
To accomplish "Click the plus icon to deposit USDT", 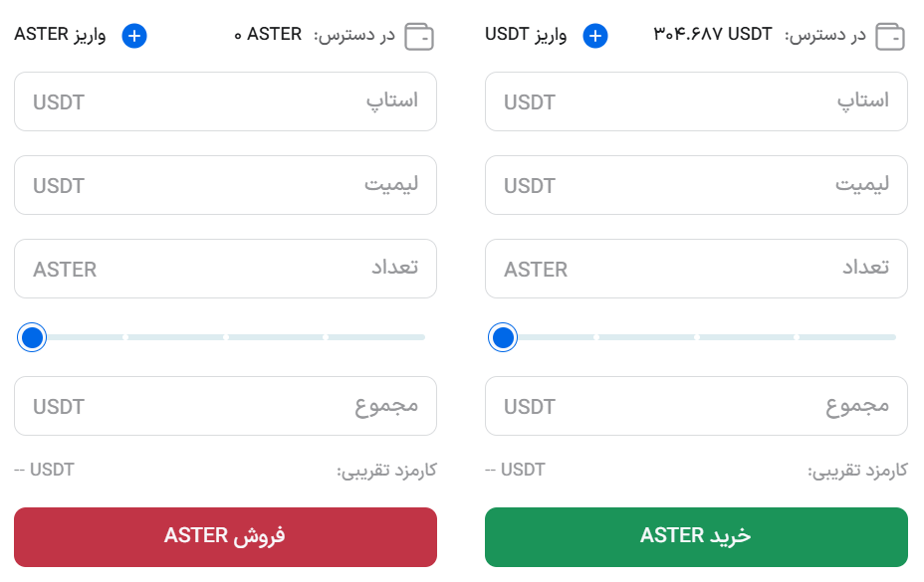I will [x=594, y=37].
